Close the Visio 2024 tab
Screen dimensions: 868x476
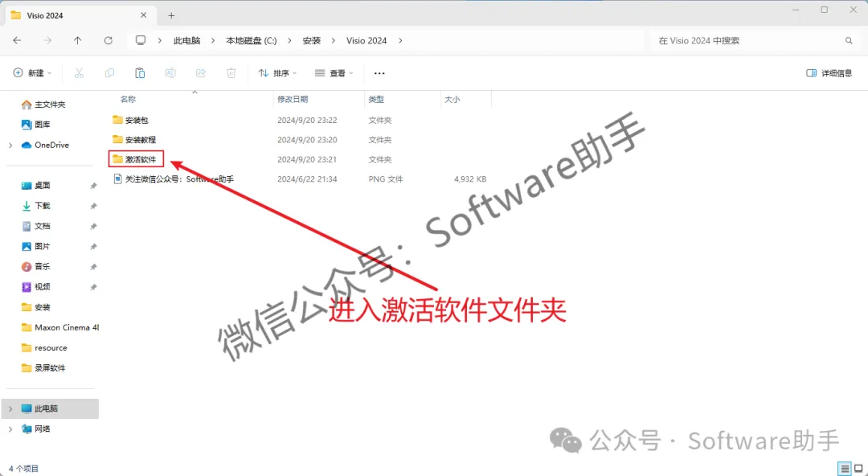[x=144, y=15]
